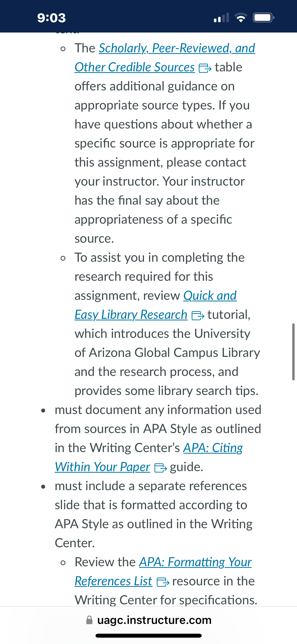Tap the home indicator bar at bottom
This screenshot has width=297, height=644.
coord(149,636)
